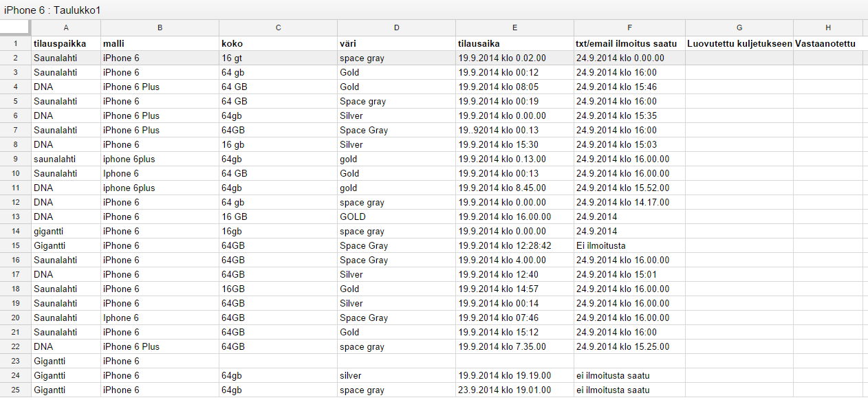Click the tilauspaikka header cell

coord(66,43)
